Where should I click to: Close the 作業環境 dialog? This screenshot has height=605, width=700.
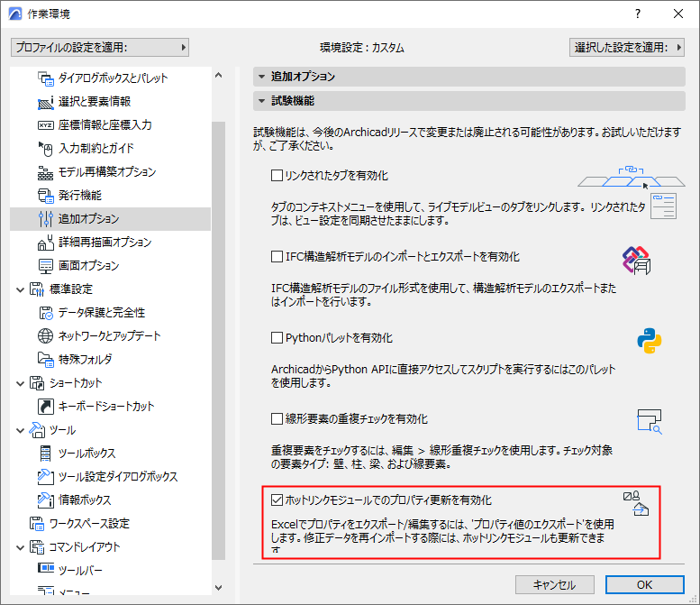[678, 14]
